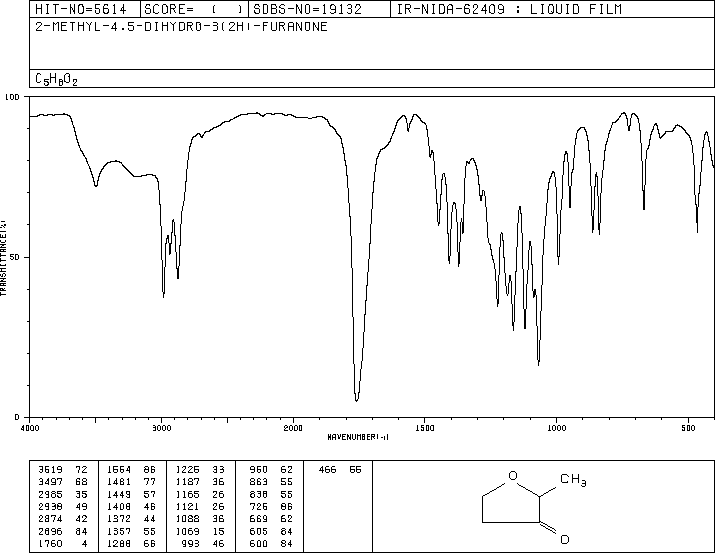This screenshot has height=553, width=715.
Task: Select the 3619 peak table entry
Action: click(x=63, y=470)
